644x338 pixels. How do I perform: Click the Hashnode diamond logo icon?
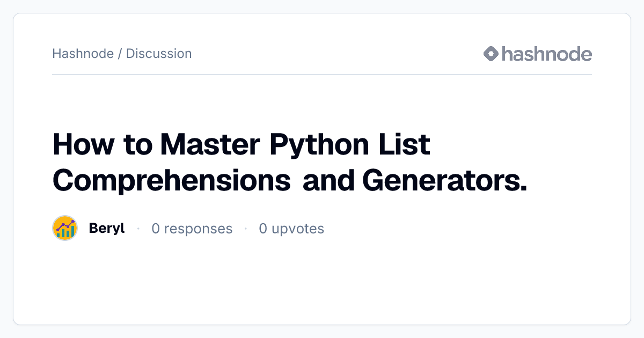491,54
